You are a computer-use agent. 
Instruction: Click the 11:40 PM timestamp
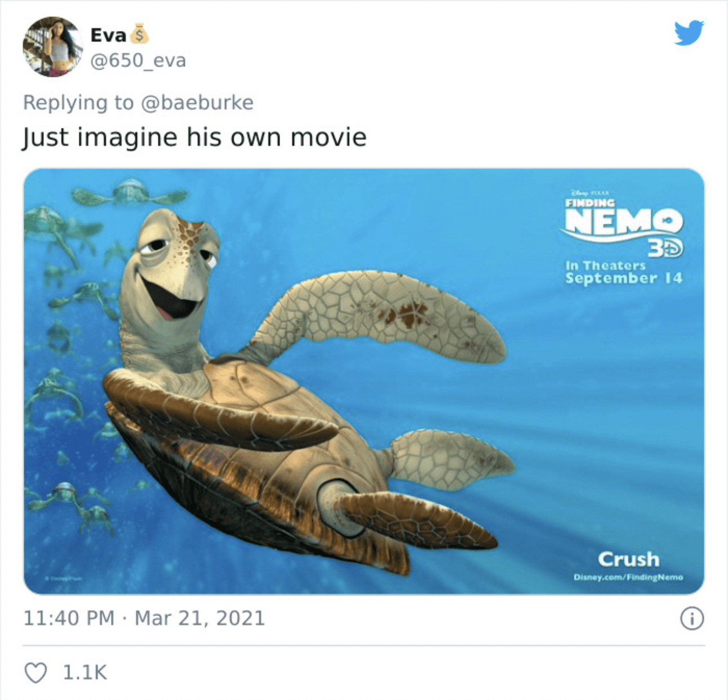[69, 618]
